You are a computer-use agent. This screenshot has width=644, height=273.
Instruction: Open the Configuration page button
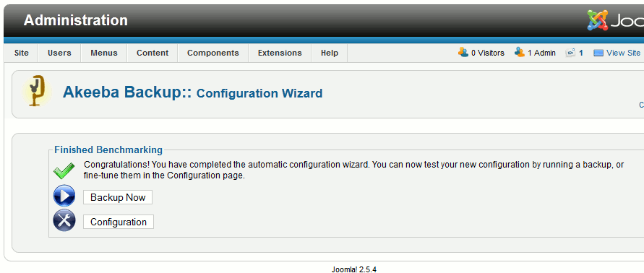(x=119, y=222)
